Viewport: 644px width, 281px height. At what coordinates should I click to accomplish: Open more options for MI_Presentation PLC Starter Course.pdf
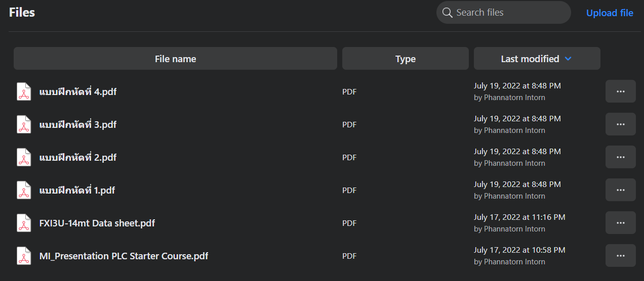pyautogui.click(x=620, y=256)
